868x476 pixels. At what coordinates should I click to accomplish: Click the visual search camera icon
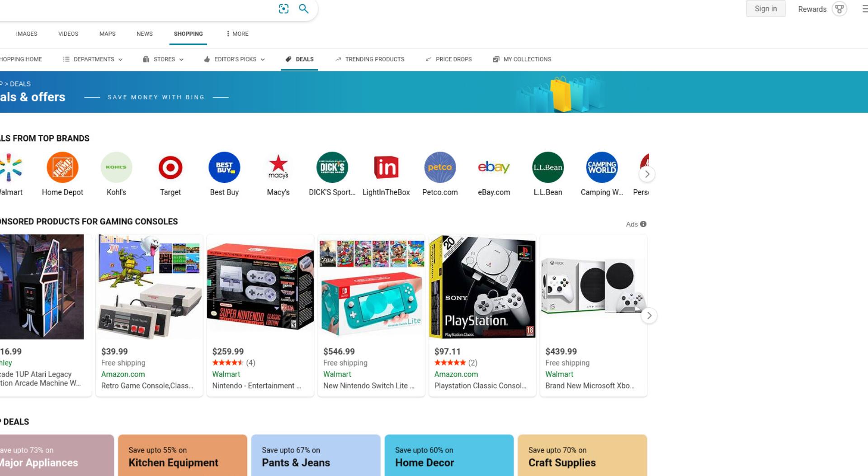coord(283,9)
